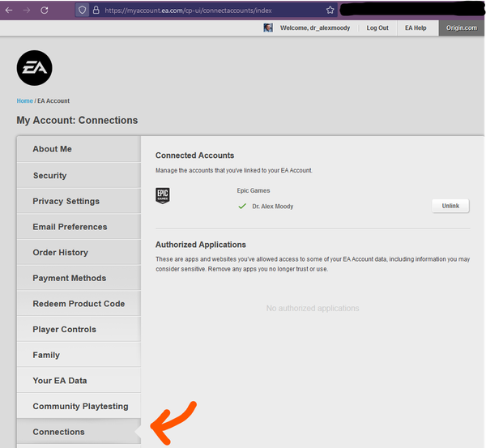The width and height of the screenshot is (486, 448).
Task: Click the Welcome, dr_alexmoody link
Action: [x=315, y=28]
